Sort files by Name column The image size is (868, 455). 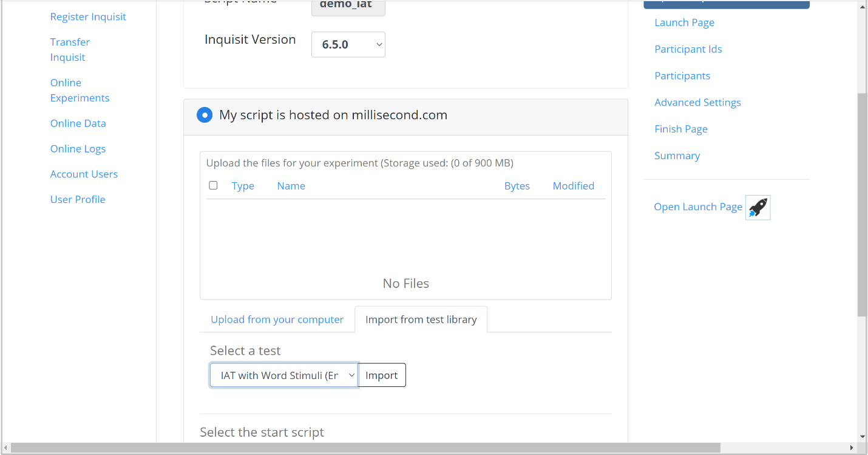pyautogui.click(x=291, y=186)
